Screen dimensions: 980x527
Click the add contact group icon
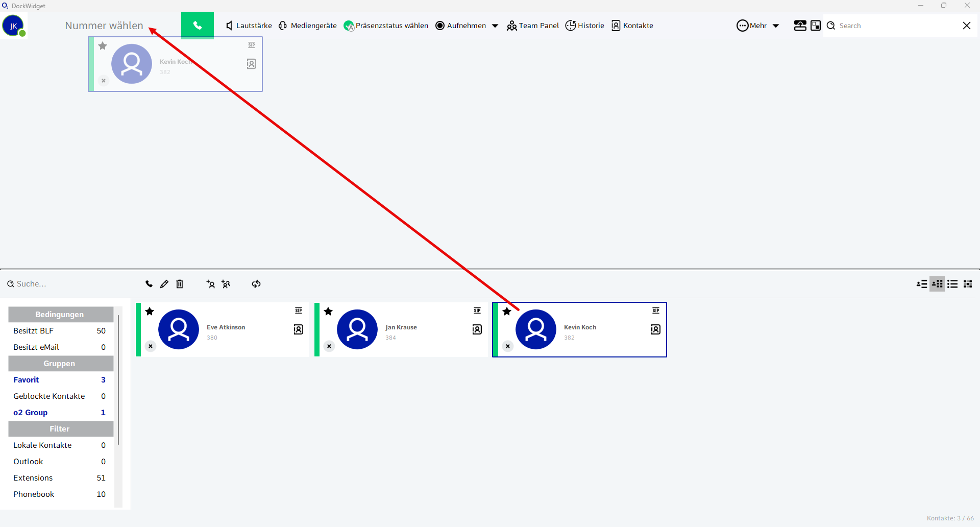226,284
